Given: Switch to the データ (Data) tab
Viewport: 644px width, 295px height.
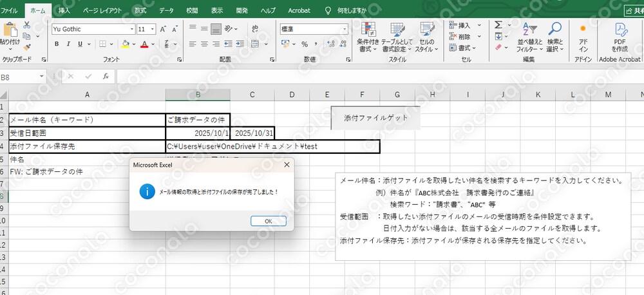Looking at the screenshot, I should [166, 11].
